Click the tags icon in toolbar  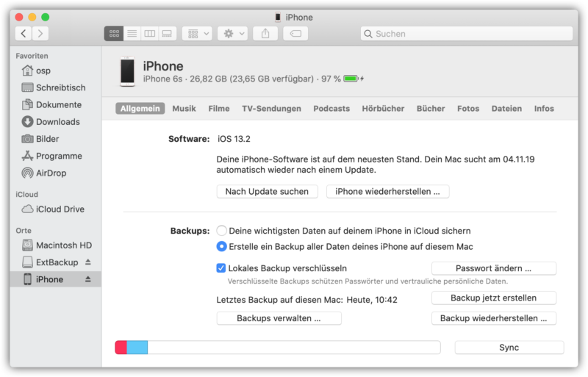(x=295, y=34)
